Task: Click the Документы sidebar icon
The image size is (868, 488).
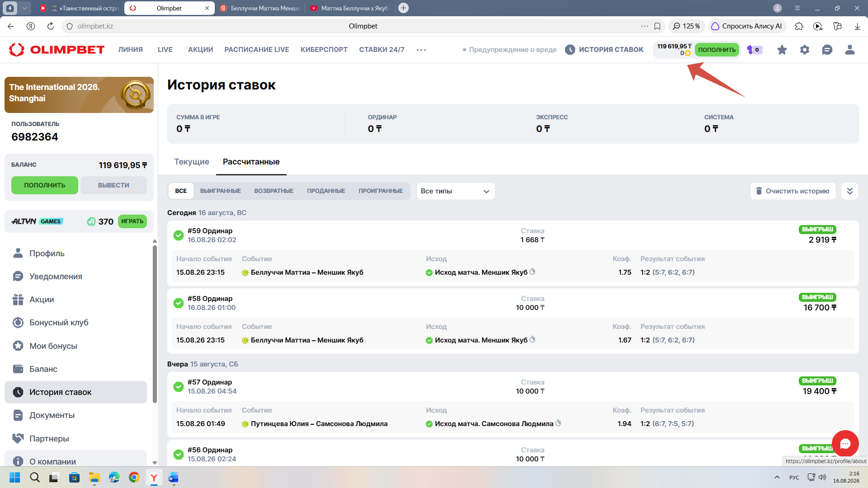Action: click(18, 415)
